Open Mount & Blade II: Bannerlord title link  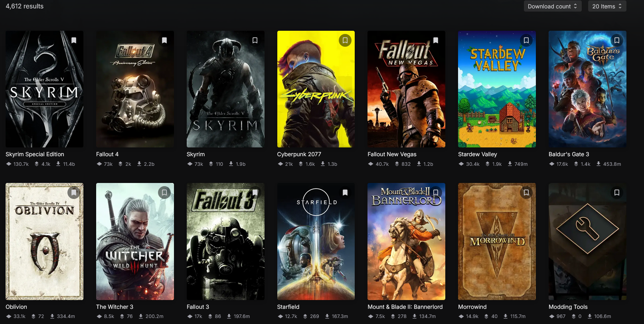click(x=405, y=307)
